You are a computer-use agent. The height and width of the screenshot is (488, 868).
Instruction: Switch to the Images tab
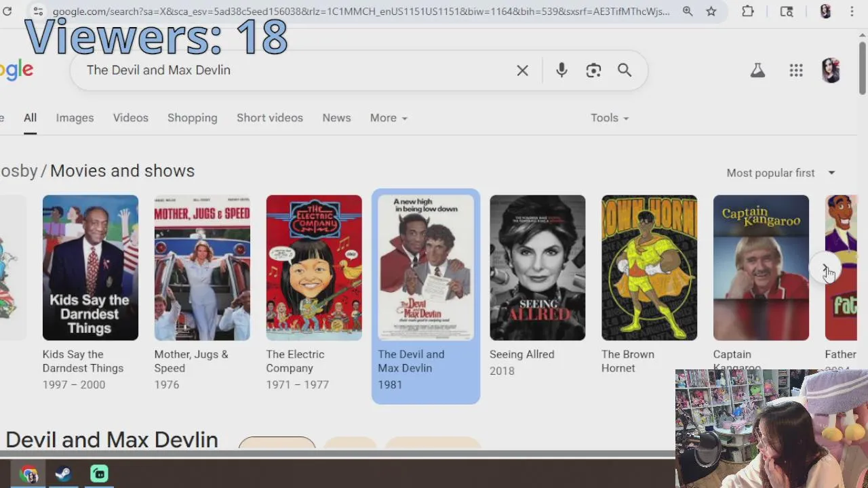[x=75, y=118]
